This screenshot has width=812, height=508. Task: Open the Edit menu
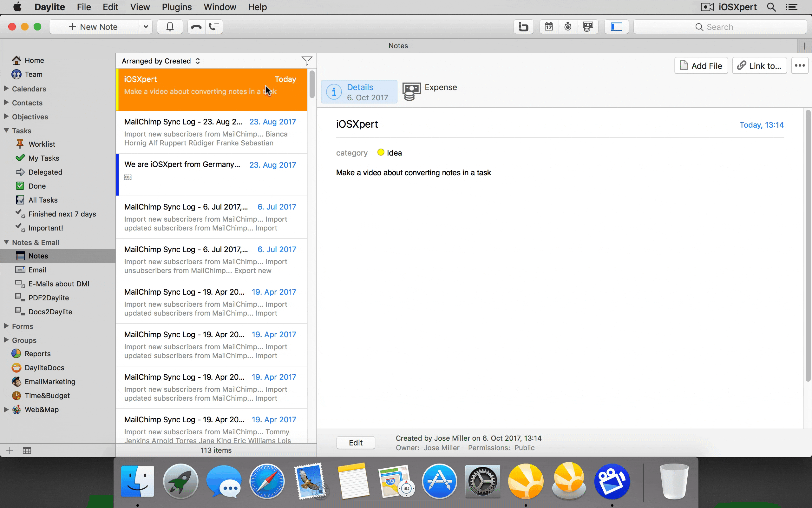pos(110,7)
